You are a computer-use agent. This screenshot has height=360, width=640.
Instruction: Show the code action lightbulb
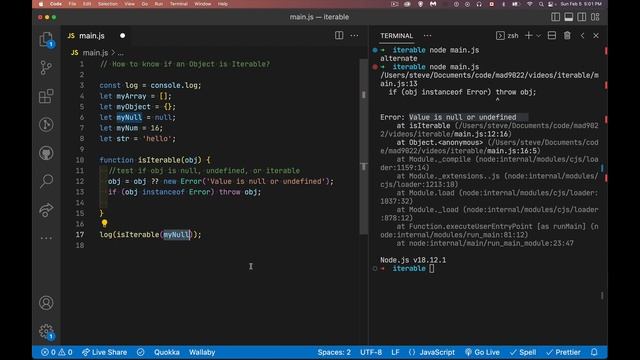coord(104,223)
